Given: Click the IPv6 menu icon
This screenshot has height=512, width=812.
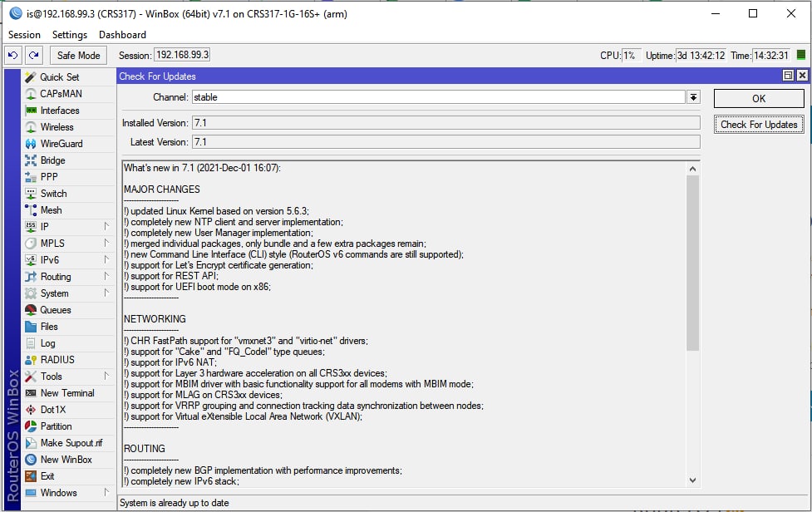Looking at the screenshot, I should tap(31, 260).
